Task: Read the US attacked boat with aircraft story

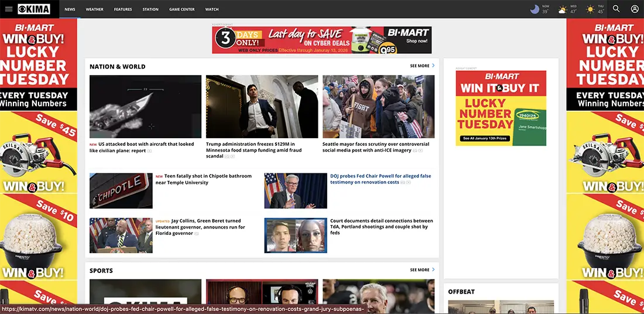Action: 142,147
